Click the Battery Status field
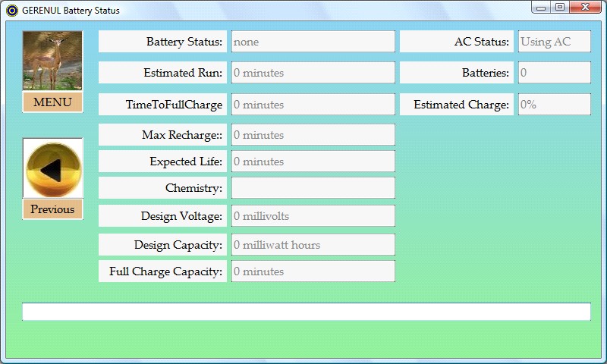The image size is (607, 364). pyautogui.click(x=313, y=42)
